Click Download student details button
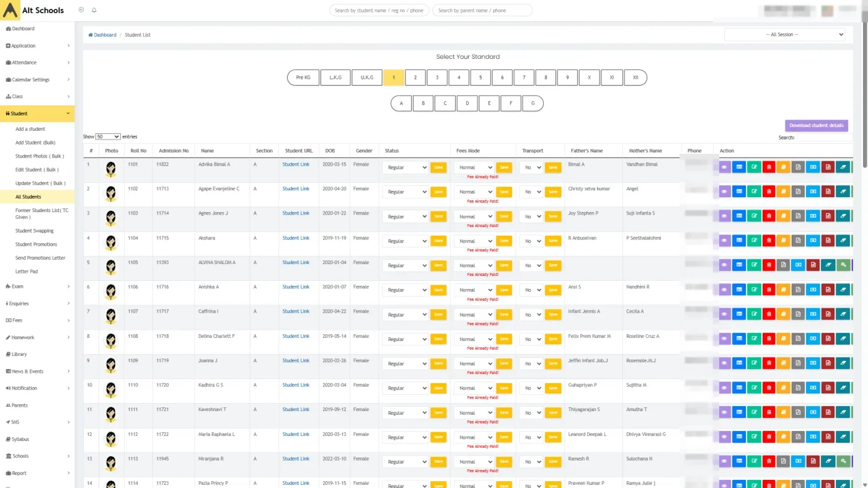The width and height of the screenshot is (868, 488). tap(817, 125)
